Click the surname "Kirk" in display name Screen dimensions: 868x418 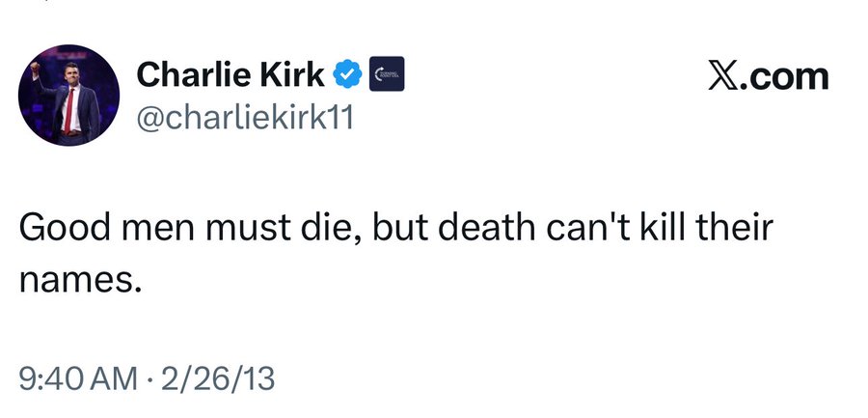tap(292, 73)
